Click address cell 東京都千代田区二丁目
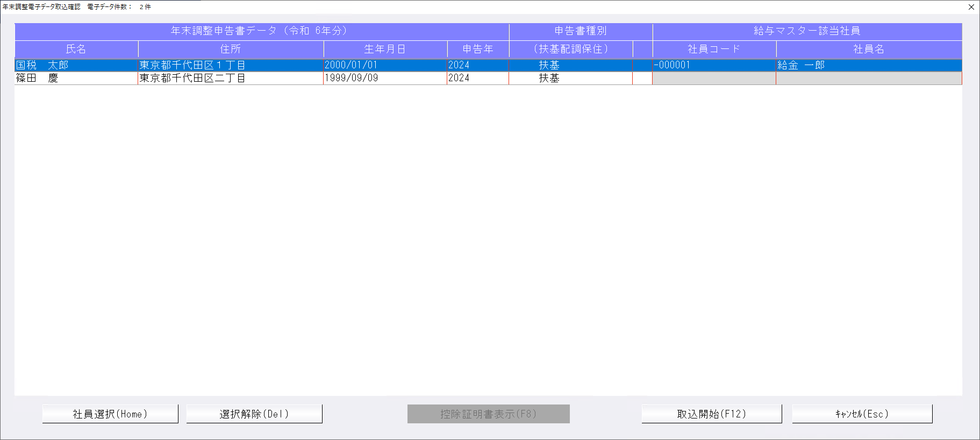This screenshot has height=440, width=980. coord(230,78)
